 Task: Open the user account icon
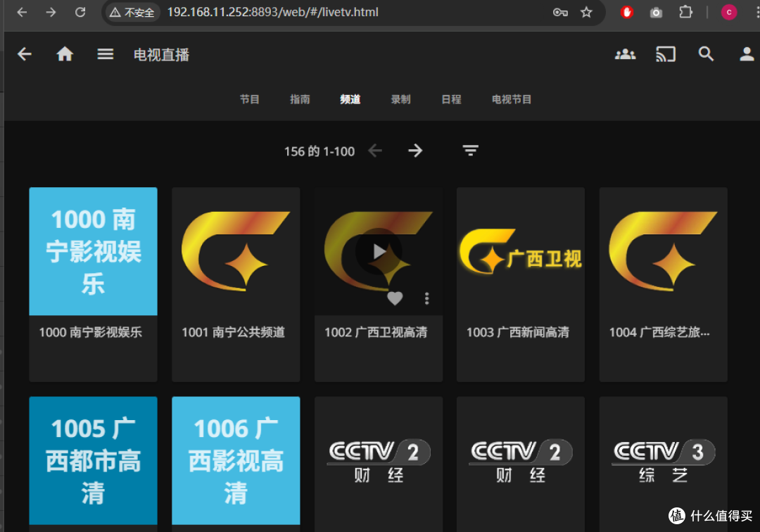747,53
